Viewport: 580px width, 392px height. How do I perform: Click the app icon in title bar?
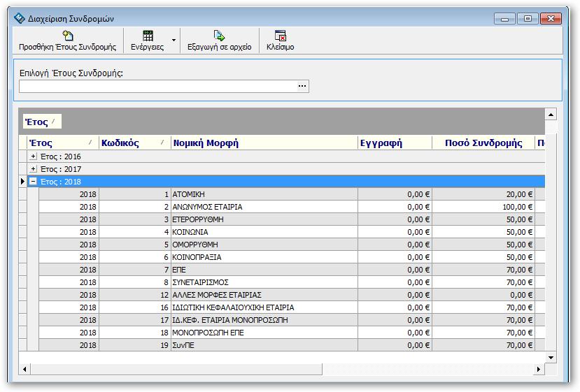point(19,17)
